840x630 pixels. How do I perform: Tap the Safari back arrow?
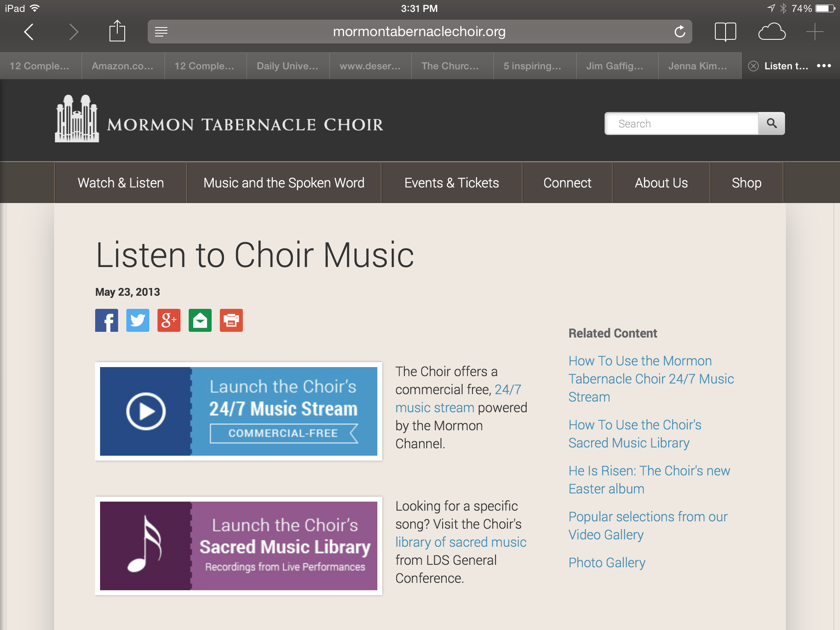pos(29,32)
